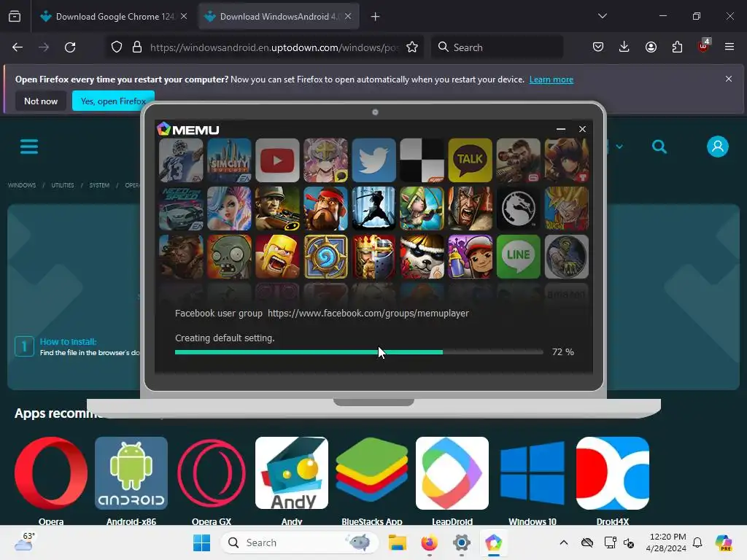The width and height of the screenshot is (747, 560).
Task: Open Firefox downloads panel
Action: coord(624,47)
